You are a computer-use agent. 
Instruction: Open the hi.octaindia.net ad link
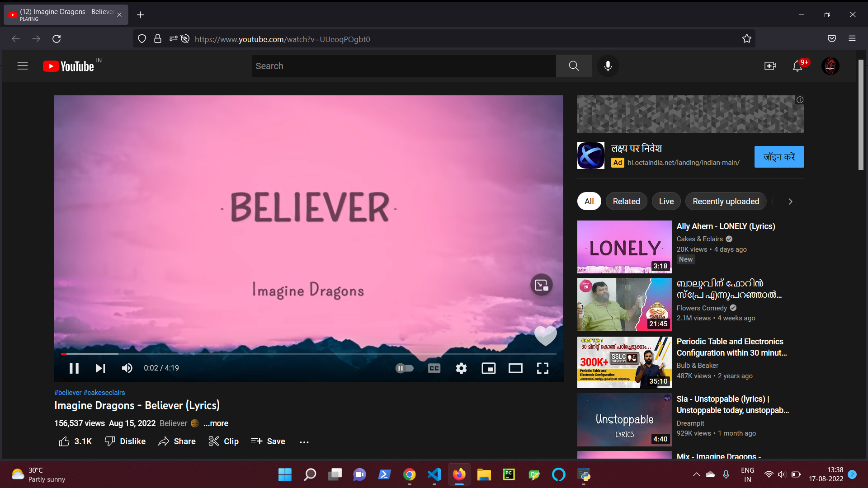coord(683,163)
